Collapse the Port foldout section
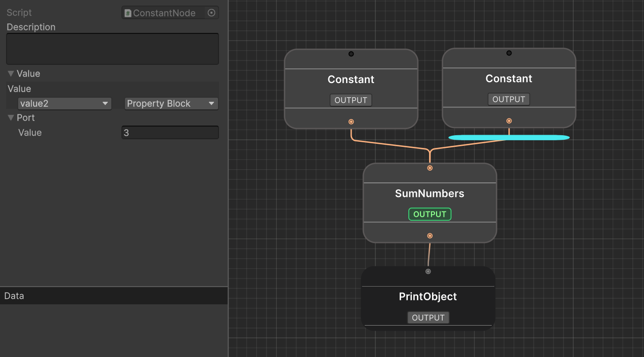Screen dimensions: 644x357 (11, 117)
